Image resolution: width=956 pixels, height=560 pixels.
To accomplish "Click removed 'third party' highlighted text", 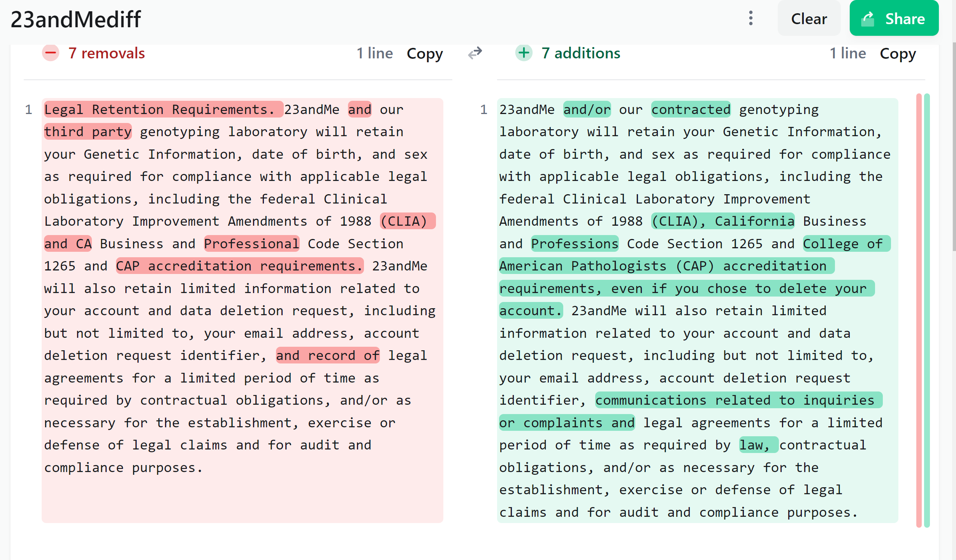I will [88, 132].
